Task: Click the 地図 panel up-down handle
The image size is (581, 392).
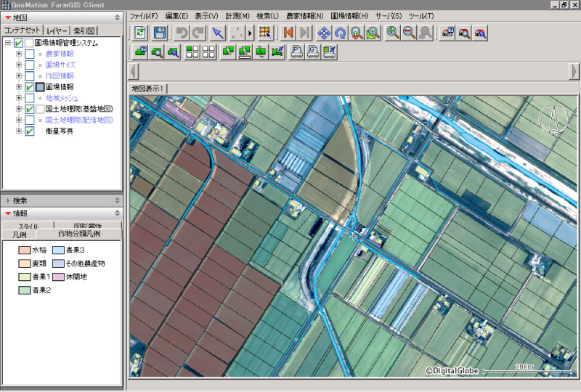Action: [x=117, y=17]
